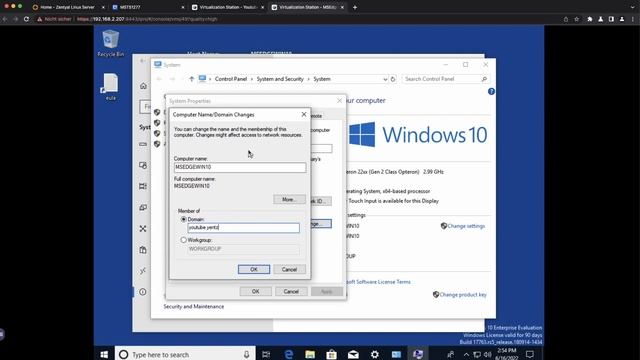The height and width of the screenshot is (360, 640).
Task: Open the browser extensions puzzle icon
Action: pyautogui.click(x=590, y=19)
